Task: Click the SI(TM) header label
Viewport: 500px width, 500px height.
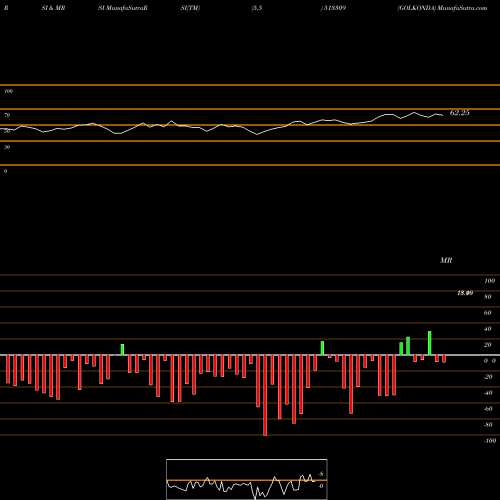Action: click(190, 8)
